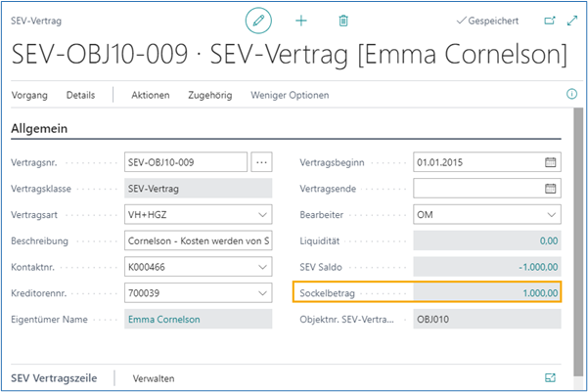The image size is (588, 392).
Task: Expand the Vertragsart dropdown
Action: [261, 214]
